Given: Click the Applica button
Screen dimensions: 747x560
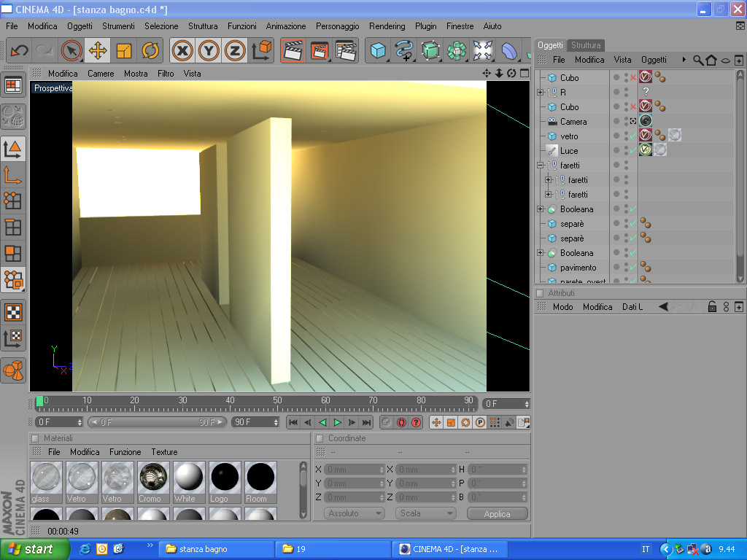Looking at the screenshot, I should point(497,514).
